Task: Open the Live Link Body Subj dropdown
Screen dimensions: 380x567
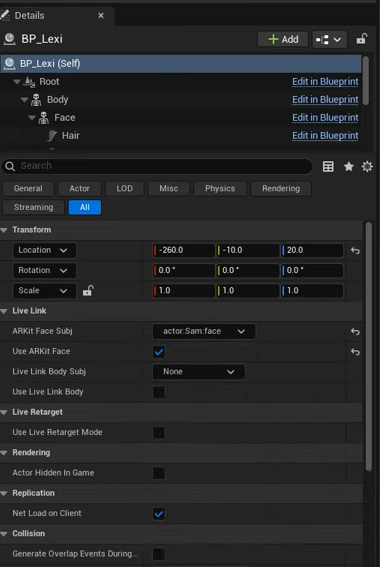Action: pos(199,372)
